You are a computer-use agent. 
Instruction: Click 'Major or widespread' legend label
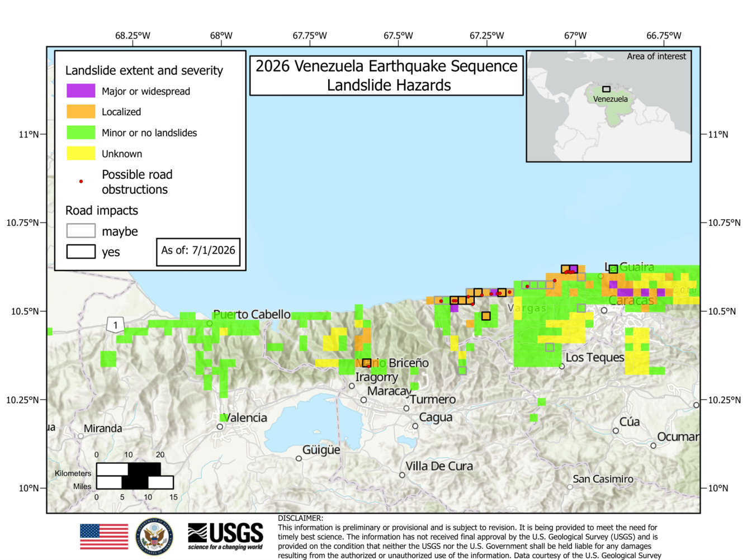pyautogui.click(x=146, y=91)
